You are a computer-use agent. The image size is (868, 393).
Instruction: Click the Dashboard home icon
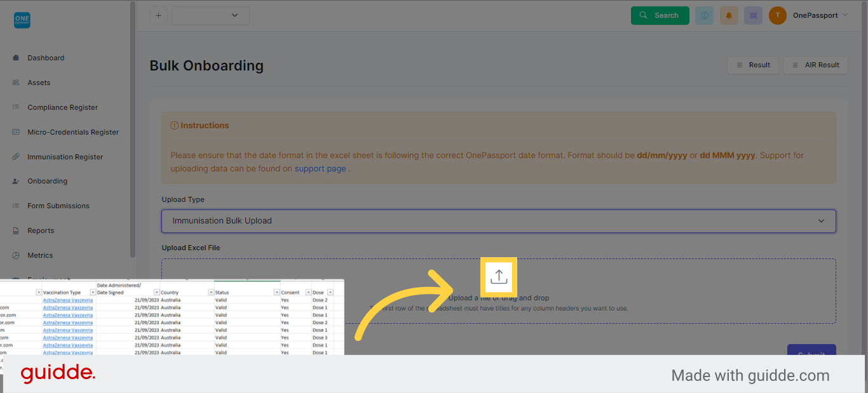tap(16, 58)
